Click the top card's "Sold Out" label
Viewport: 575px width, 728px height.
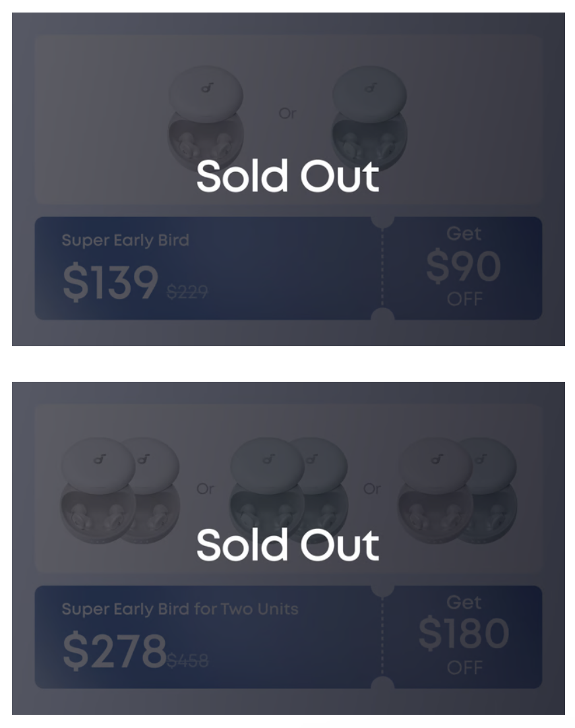pyautogui.click(x=287, y=177)
